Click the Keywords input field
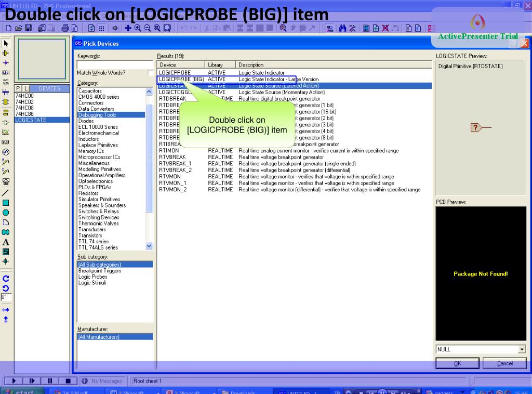The width and height of the screenshot is (532, 394). point(115,64)
